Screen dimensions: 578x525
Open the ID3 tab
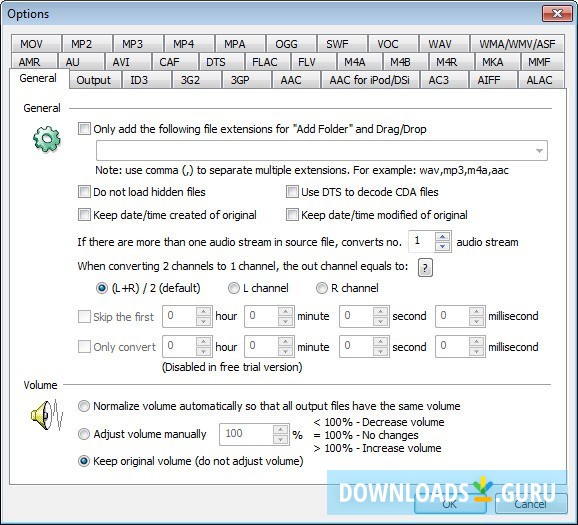[146, 80]
